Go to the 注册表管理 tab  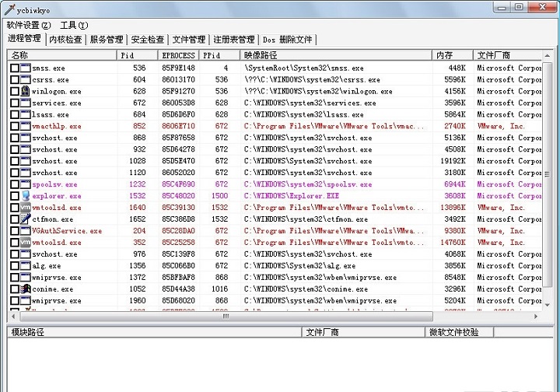tap(234, 39)
